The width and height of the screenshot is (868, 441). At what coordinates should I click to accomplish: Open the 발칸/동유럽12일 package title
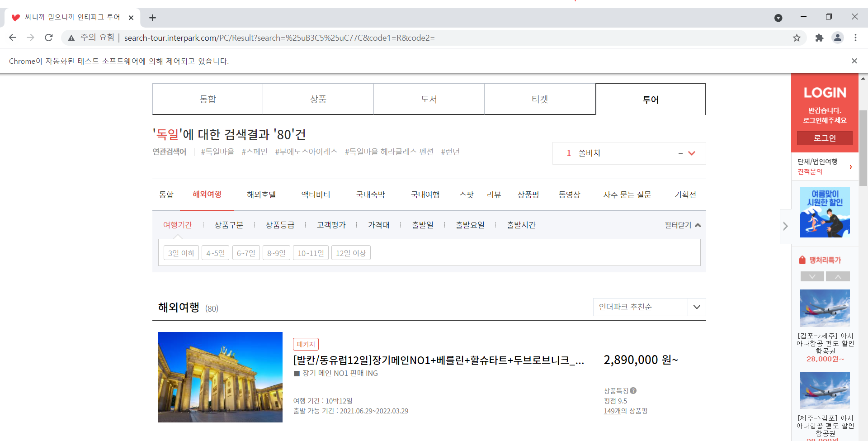click(x=439, y=360)
